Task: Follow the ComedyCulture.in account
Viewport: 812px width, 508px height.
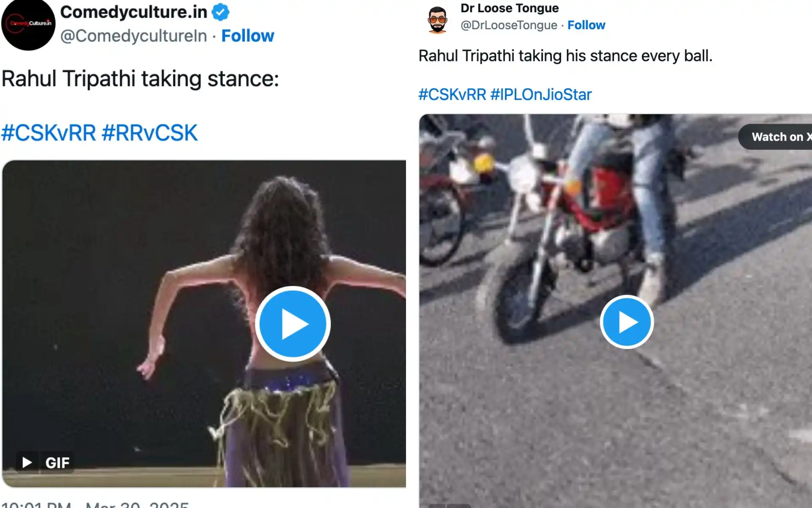Action: pos(248,36)
